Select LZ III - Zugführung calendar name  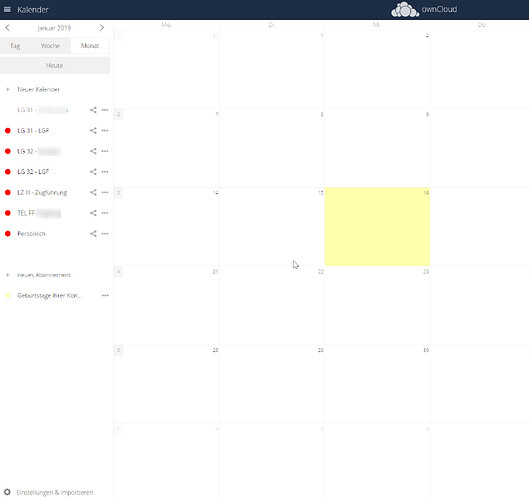[x=42, y=192]
